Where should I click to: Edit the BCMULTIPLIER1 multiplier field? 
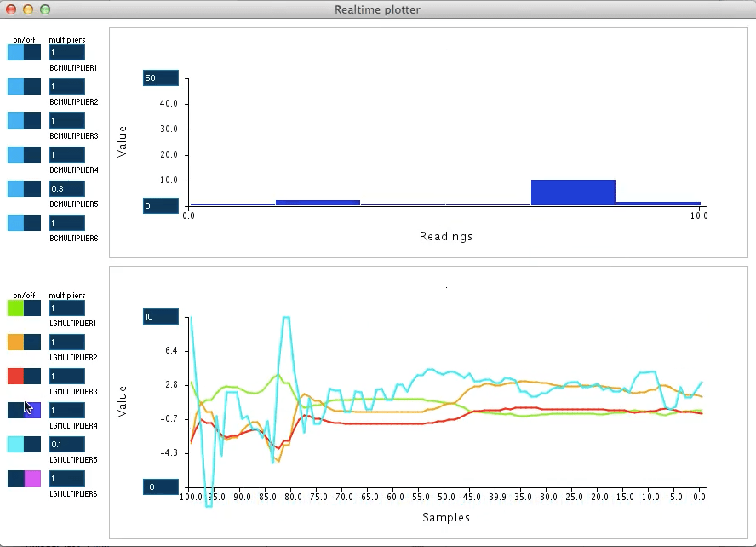66,52
